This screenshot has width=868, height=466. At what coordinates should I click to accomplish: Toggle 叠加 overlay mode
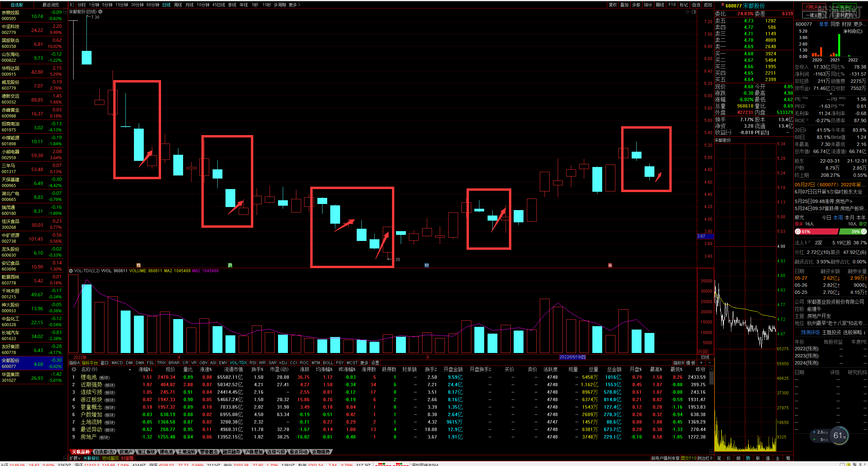pos(625,5)
